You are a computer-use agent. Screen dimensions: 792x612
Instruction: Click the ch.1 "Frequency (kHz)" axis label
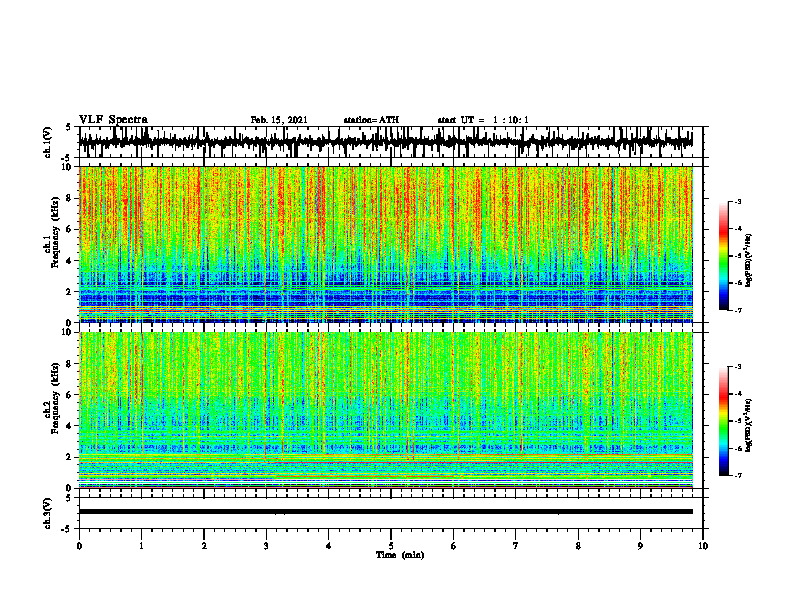[x=55, y=232]
